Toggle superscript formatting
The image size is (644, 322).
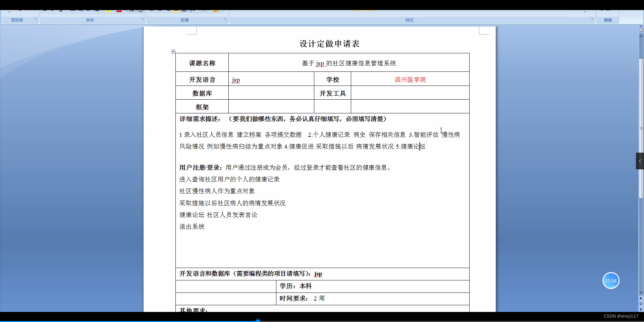[x=88, y=10]
